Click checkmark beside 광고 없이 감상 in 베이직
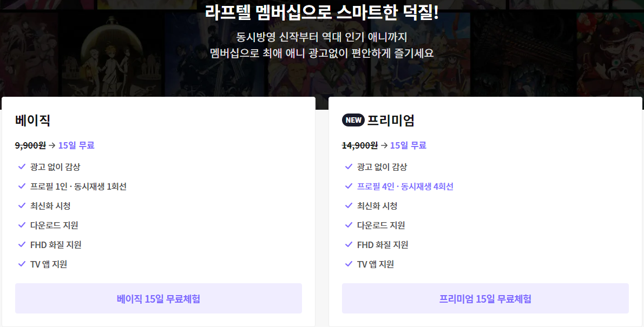Image resolution: width=644 pixels, height=327 pixels. (x=22, y=166)
